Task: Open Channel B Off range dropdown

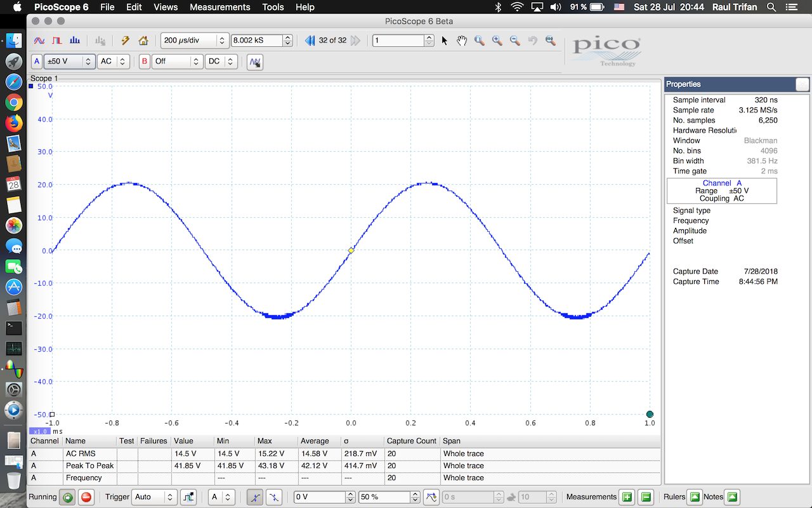Action: pyautogui.click(x=177, y=62)
